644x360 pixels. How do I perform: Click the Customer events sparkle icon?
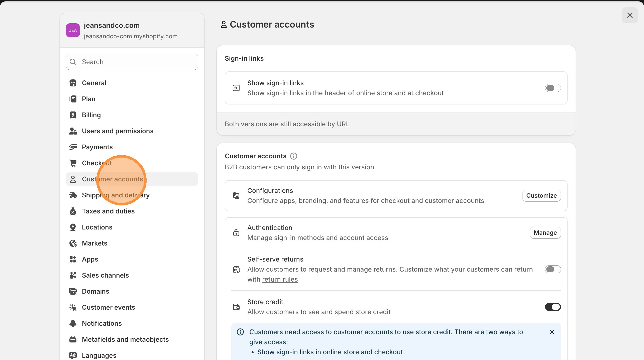(73, 307)
